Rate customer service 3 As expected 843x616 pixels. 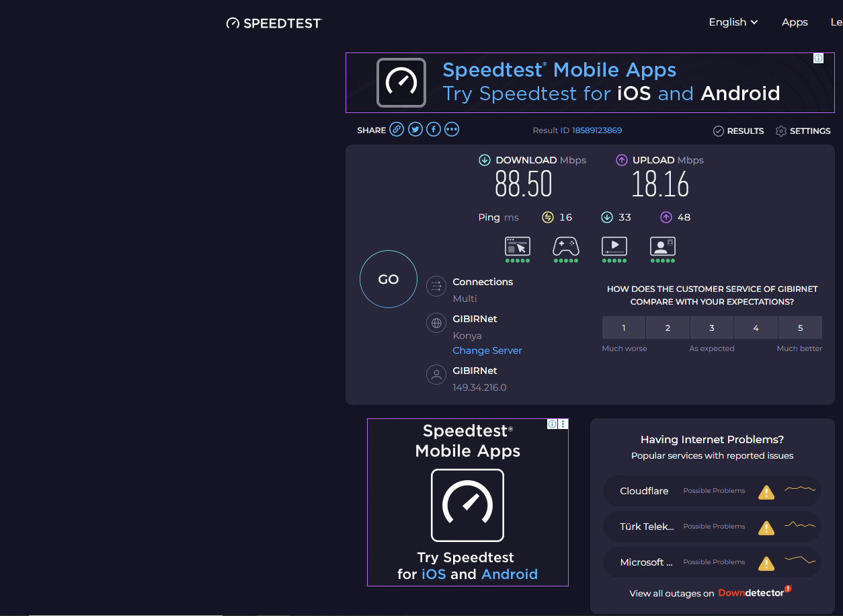[712, 328]
